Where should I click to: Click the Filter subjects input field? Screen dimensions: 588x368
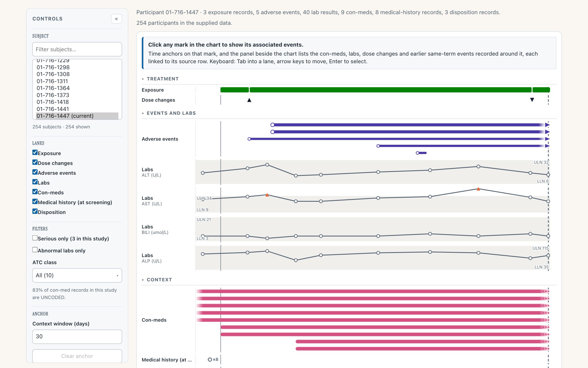point(77,49)
